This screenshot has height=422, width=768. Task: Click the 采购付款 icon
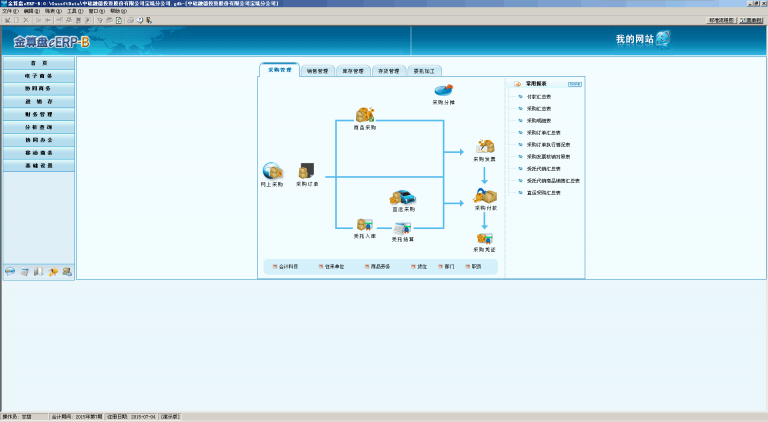[485, 196]
